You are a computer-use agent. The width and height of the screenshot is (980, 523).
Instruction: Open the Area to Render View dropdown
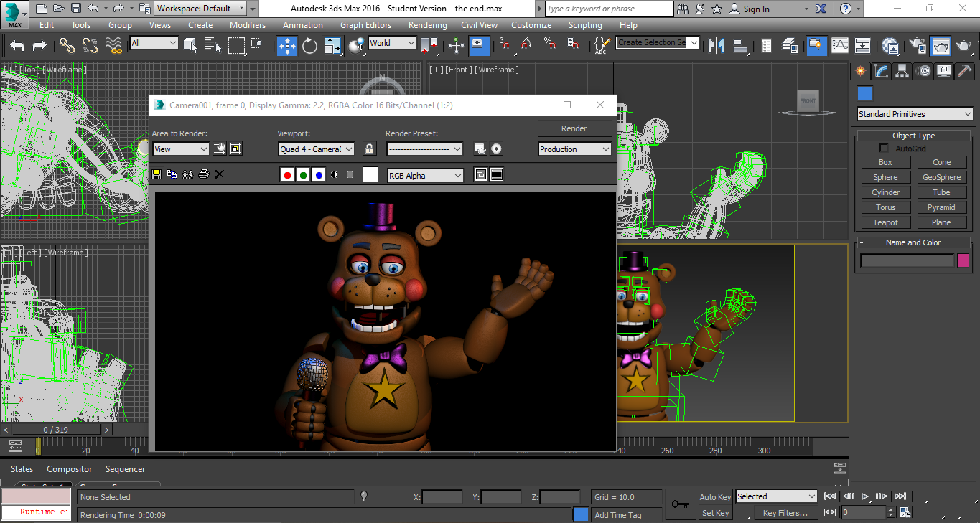(x=181, y=149)
